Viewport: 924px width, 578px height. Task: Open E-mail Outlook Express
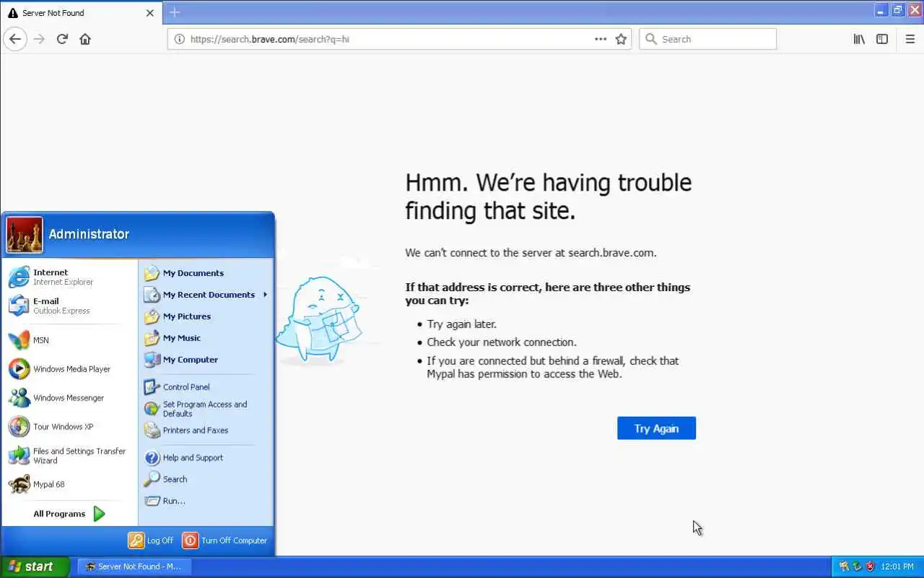[x=69, y=306]
